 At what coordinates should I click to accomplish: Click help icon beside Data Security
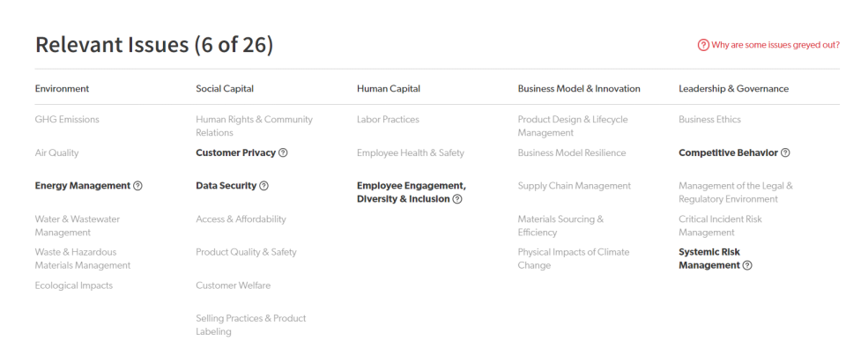(x=264, y=186)
